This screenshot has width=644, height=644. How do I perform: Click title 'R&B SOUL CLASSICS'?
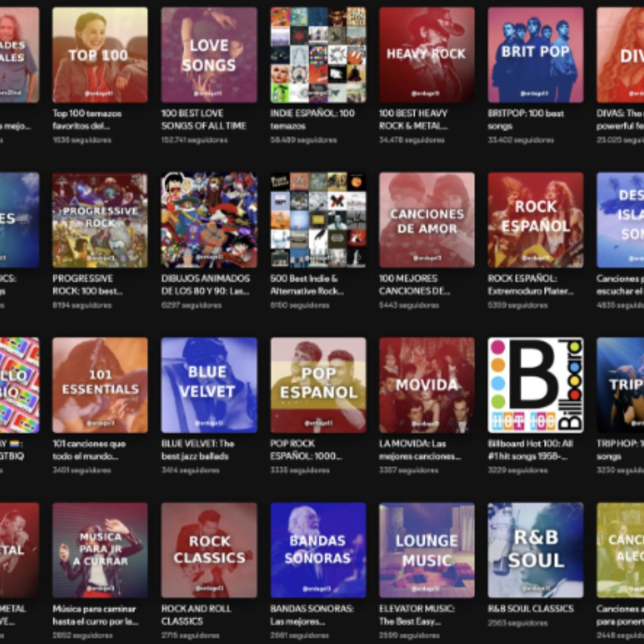pyautogui.click(x=530, y=608)
